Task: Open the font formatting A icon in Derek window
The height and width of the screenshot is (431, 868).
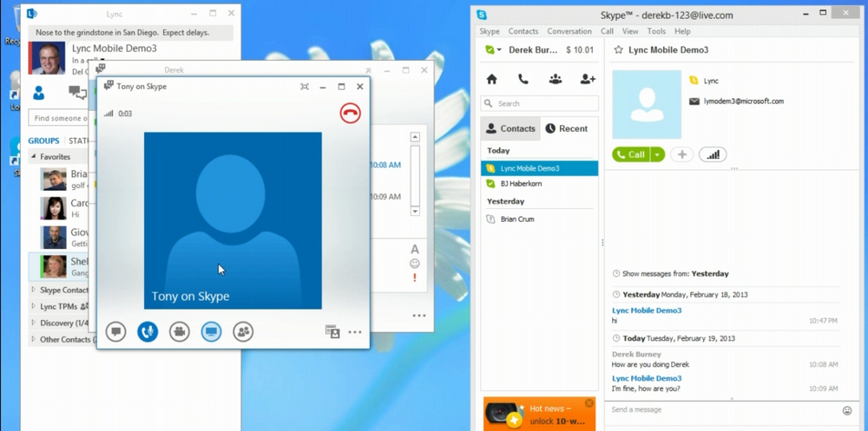Action: point(415,249)
